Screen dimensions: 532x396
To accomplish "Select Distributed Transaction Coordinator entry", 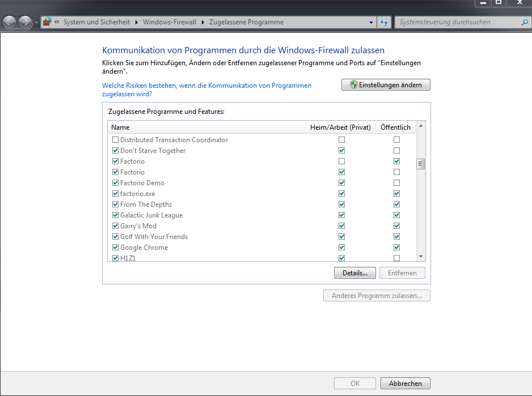I will 174,140.
